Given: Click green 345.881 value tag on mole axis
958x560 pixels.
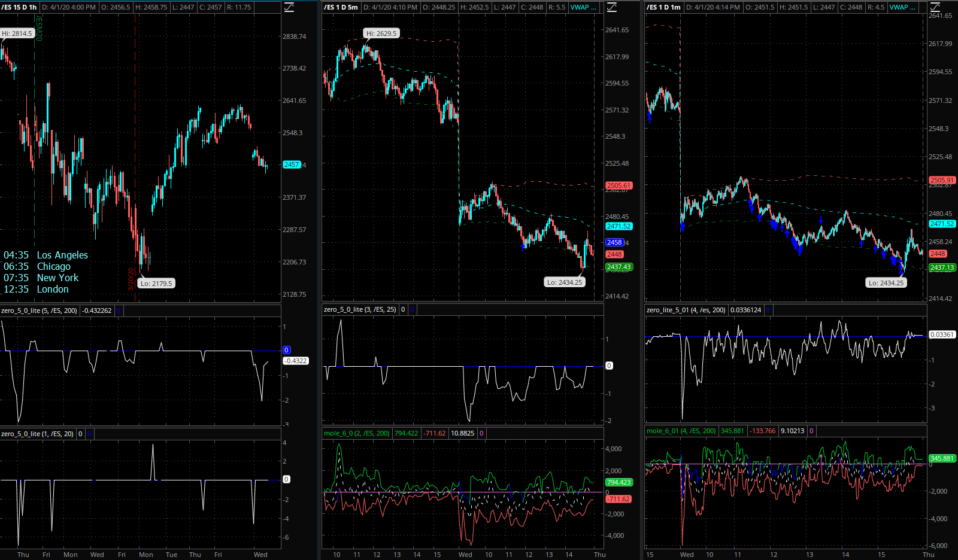Looking at the screenshot, I should click(942, 458).
